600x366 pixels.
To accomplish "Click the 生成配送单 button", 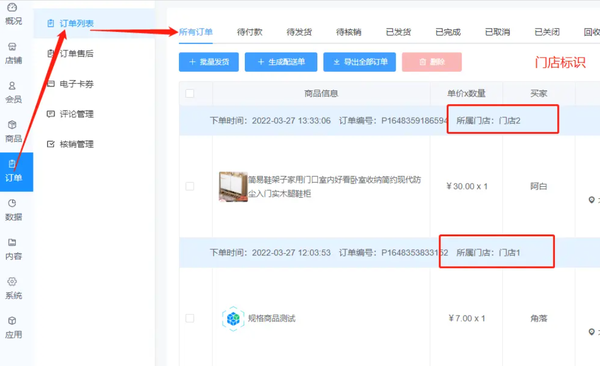I will pos(281,62).
